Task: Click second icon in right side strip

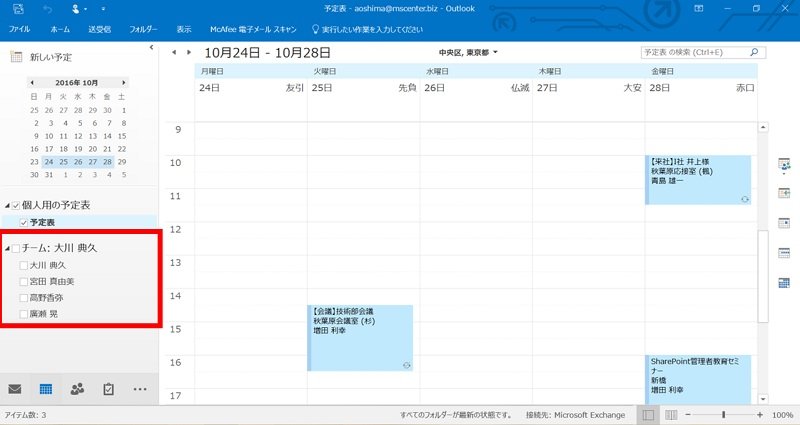Action: coord(784,193)
